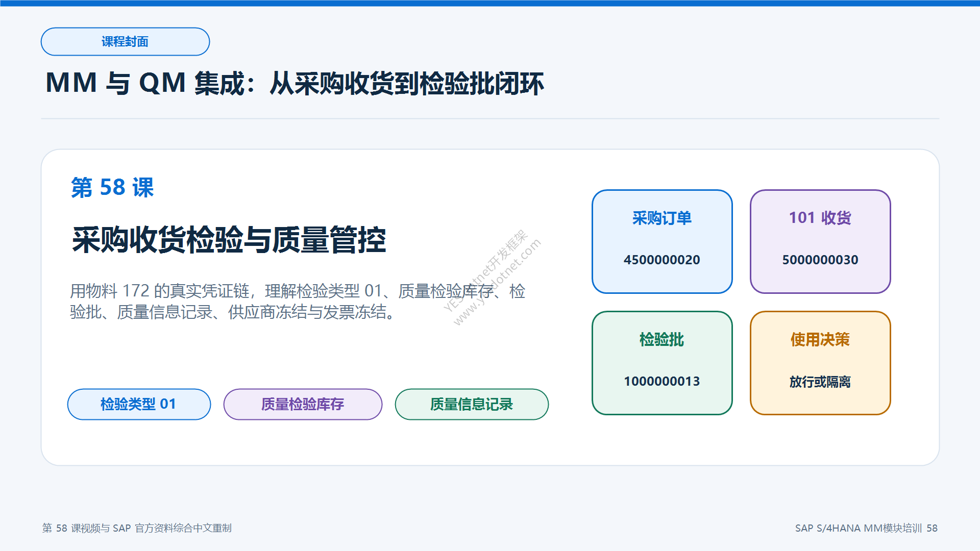The image size is (980, 551).
Task: Select the 使用决策 card title
Action: click(820, 339)
